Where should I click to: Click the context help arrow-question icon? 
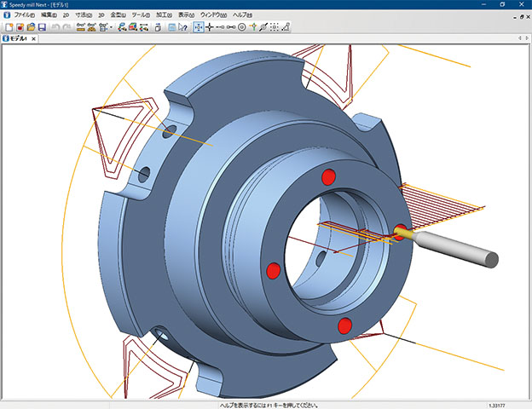(182, 27)
